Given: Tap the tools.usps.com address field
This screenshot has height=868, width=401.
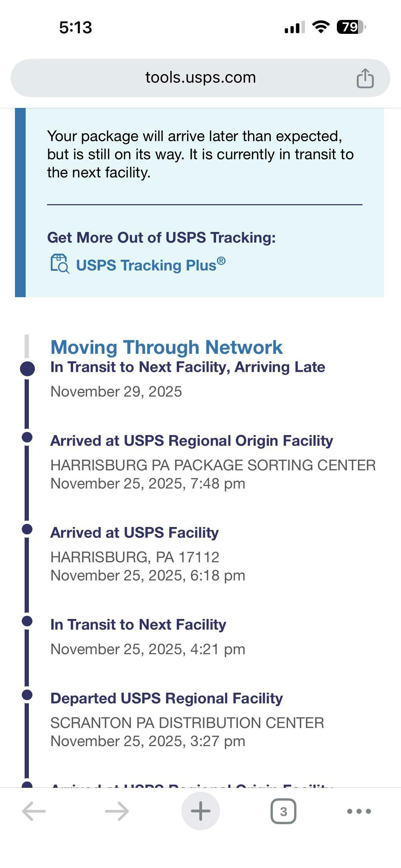Looking at the screenshot, I should (x=200, y=78).
